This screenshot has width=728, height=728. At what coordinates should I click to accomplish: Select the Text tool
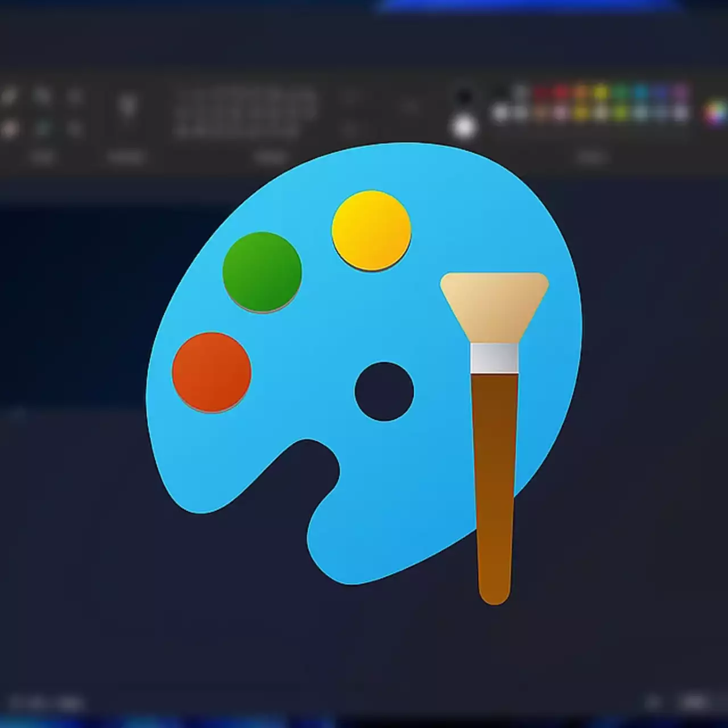click(75, 97)
